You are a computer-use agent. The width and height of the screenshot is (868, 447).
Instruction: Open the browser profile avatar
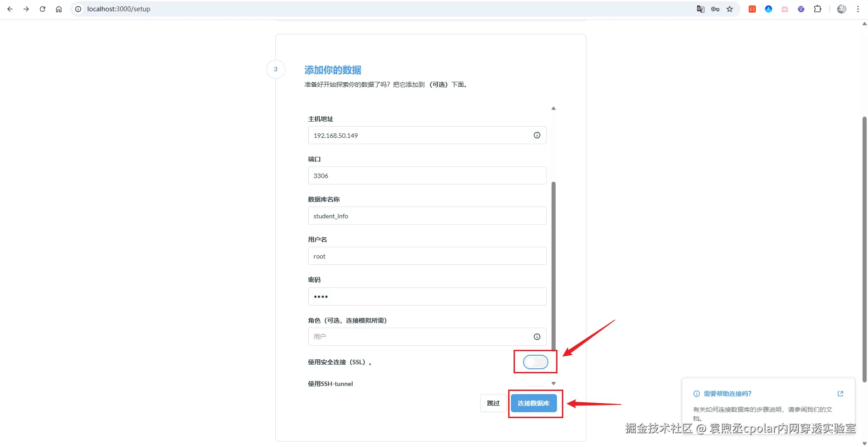point(842,9)
